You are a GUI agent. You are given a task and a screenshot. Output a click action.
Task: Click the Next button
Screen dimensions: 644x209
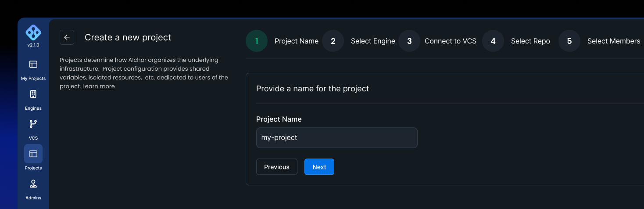pyautogui.click(x=319, y=167)
